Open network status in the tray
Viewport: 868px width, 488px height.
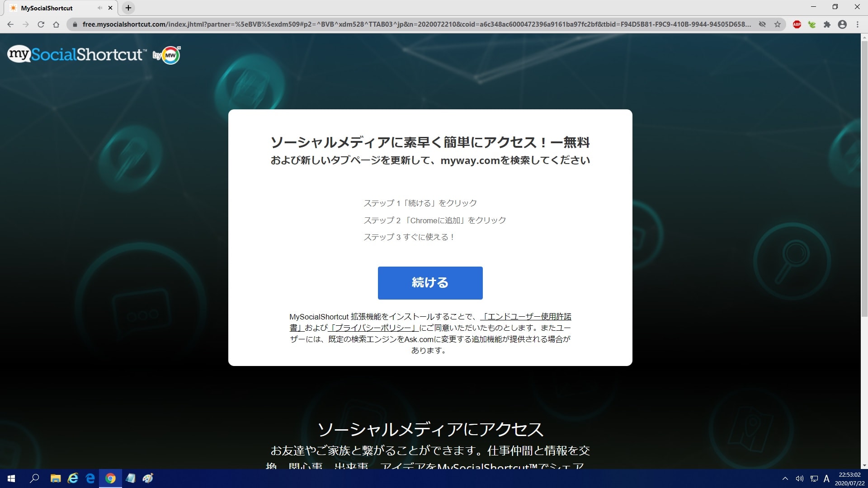(x=814, y=479)
